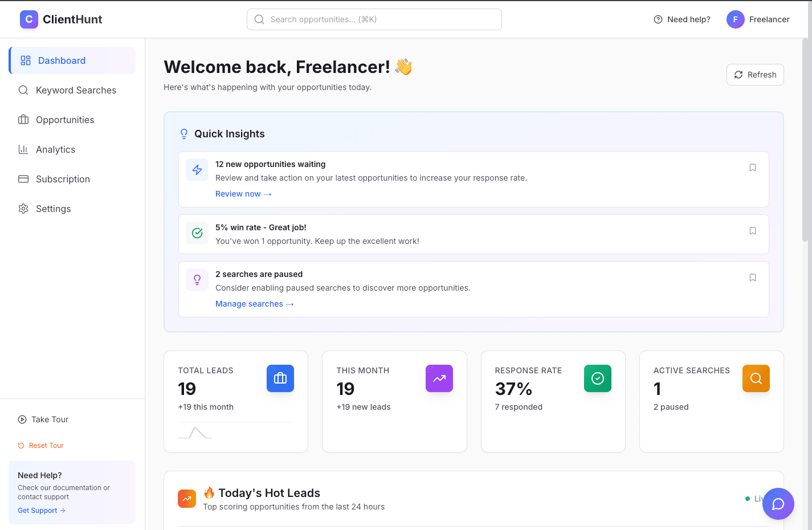Expand the Quick Insights lightbulb icon
Screen dimensions: 812x530
(183, 133)
